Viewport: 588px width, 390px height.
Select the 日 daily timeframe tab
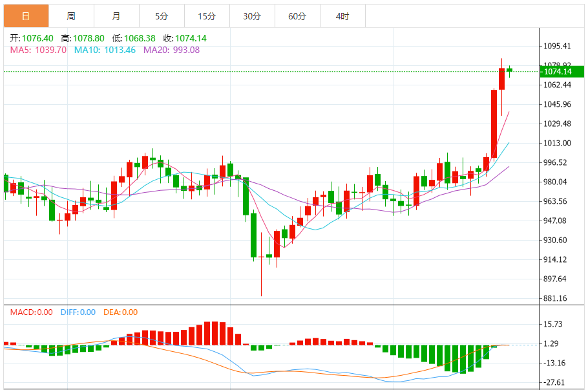(x=26, y=16)
